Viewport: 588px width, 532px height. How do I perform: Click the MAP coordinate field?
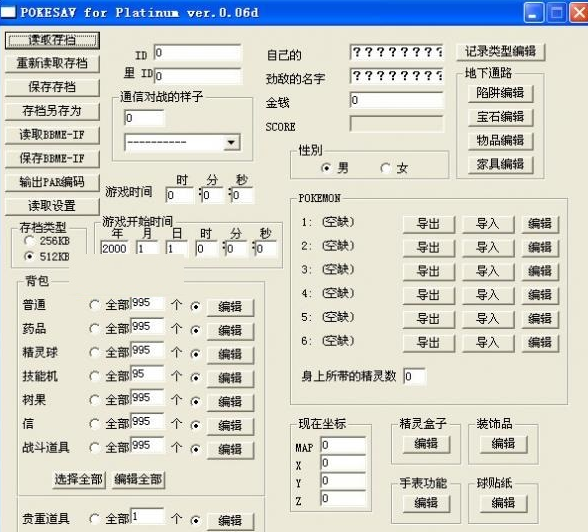[343, 445]
